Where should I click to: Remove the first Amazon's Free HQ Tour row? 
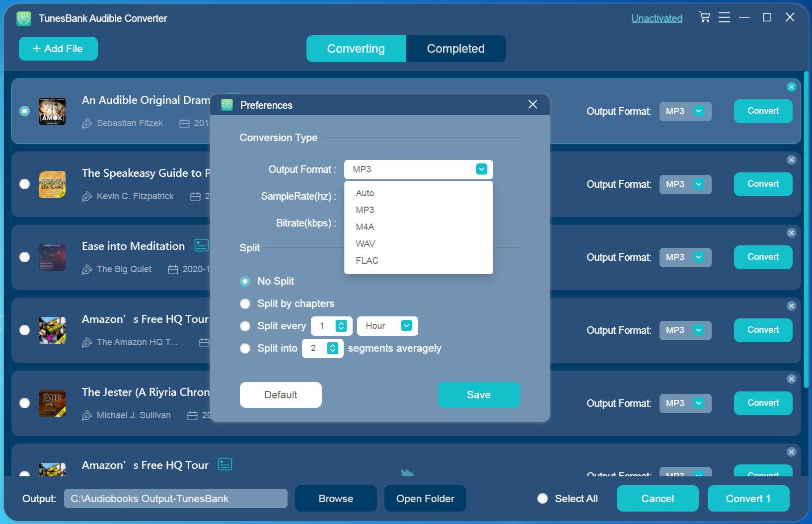[x=792, y=306]
